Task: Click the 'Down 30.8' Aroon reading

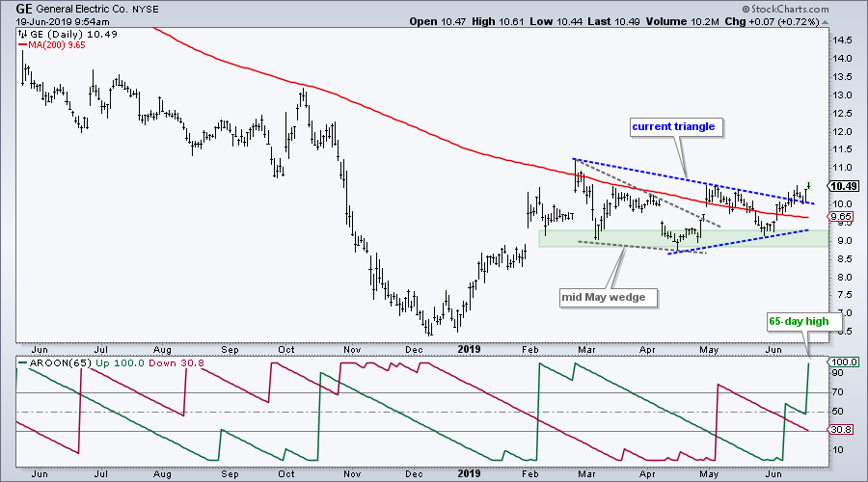Action: pos(175,363)
